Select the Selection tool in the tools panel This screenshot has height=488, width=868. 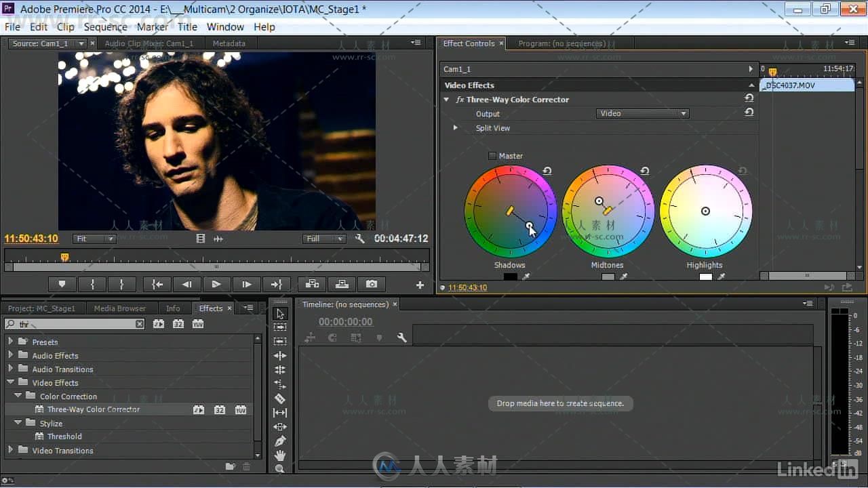pos(280,314)
